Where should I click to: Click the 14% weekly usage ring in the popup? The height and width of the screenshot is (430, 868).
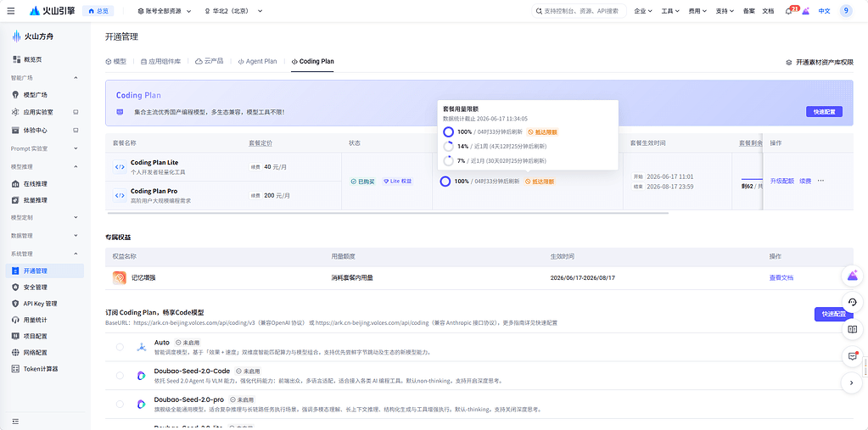(448, 147)
